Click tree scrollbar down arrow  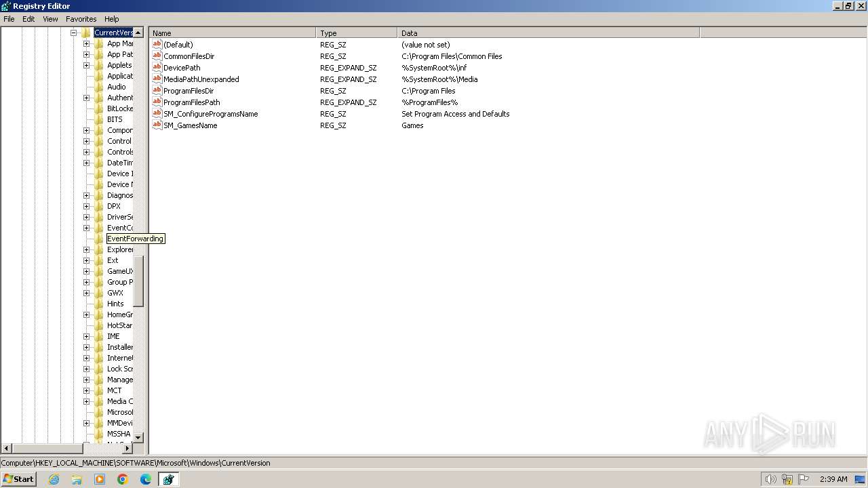[x=138, y=438]
